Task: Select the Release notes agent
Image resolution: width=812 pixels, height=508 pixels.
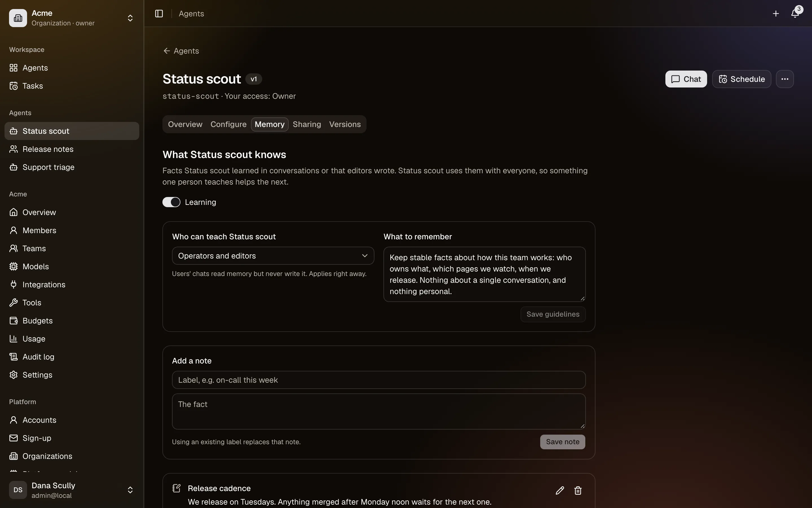Action: pos(72,149)
